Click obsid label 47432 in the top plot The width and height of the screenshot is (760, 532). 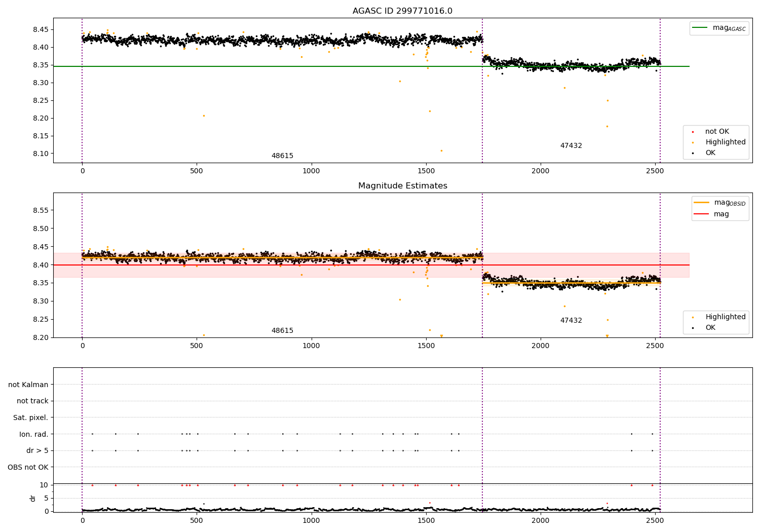pyautogui.click(x=571, y=146)
